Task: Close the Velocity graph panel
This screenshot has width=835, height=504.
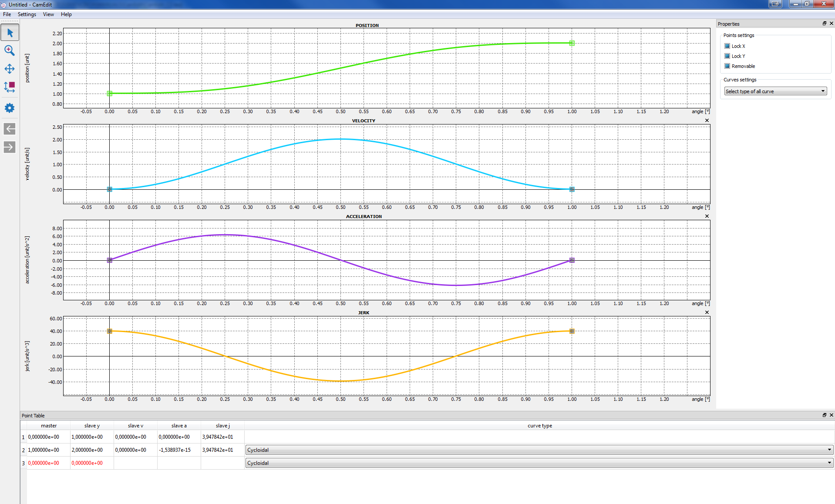Action: pos(707,121)
